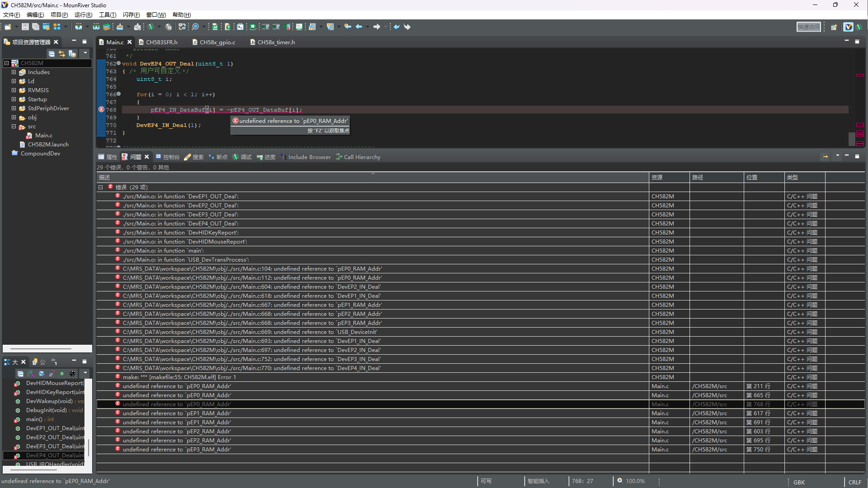Click the 位置 column header
This screenshot has width=868, height=488.
click(x=764, y=178)
